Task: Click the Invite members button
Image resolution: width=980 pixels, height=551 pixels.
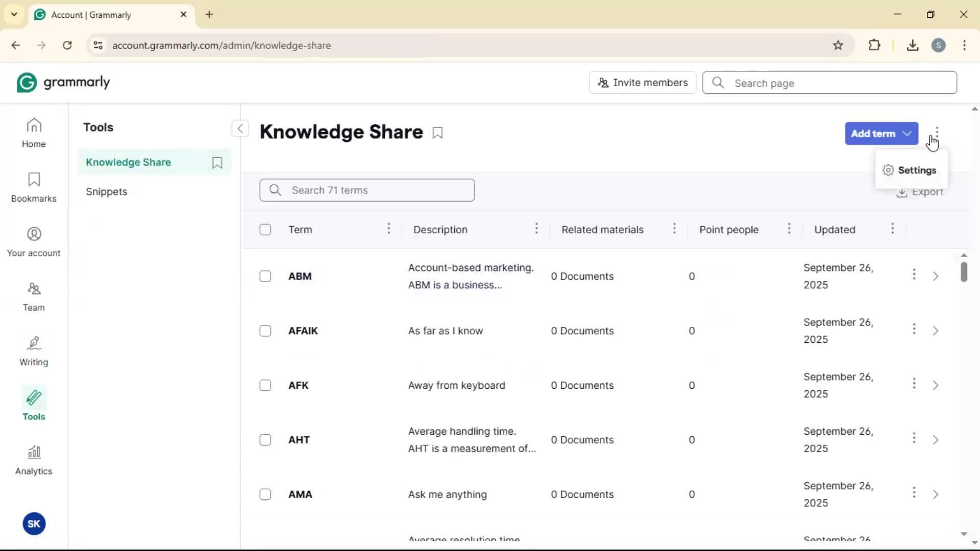Action: point(643,83)
